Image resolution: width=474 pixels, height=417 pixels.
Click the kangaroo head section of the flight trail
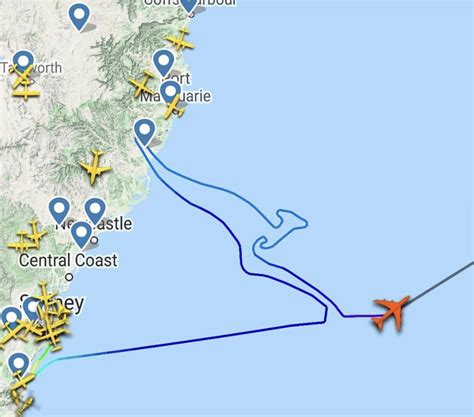289,220
